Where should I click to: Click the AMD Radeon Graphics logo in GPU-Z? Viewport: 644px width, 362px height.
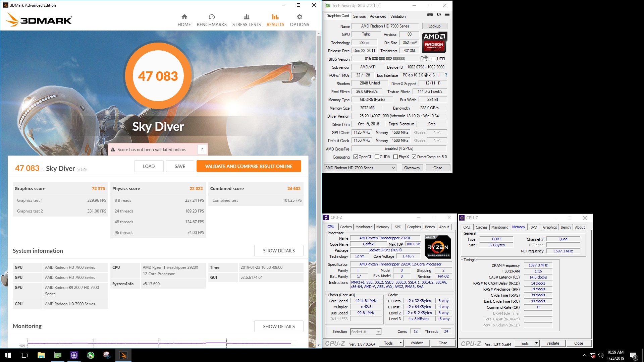point(434,42)
